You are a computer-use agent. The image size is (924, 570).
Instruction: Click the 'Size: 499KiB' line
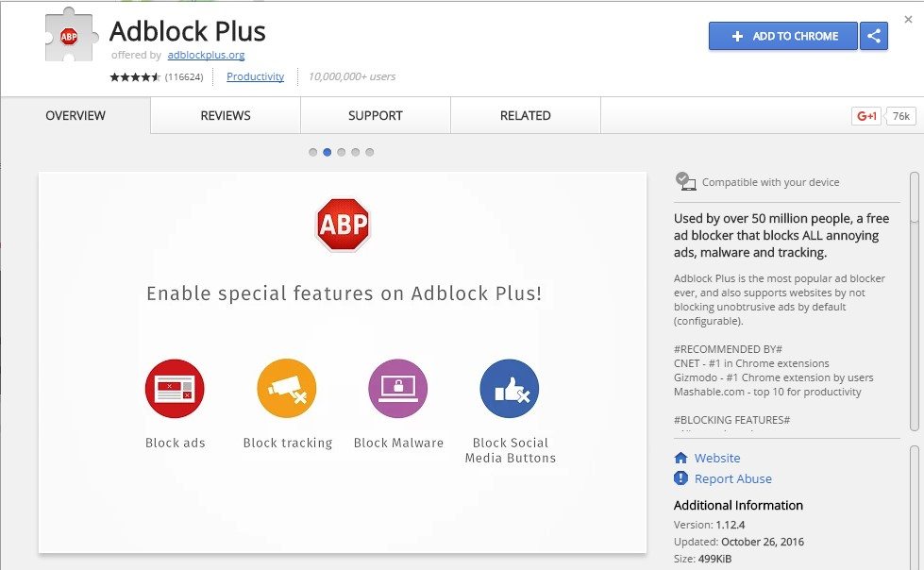pyautogui.click(x=702, y=559)
